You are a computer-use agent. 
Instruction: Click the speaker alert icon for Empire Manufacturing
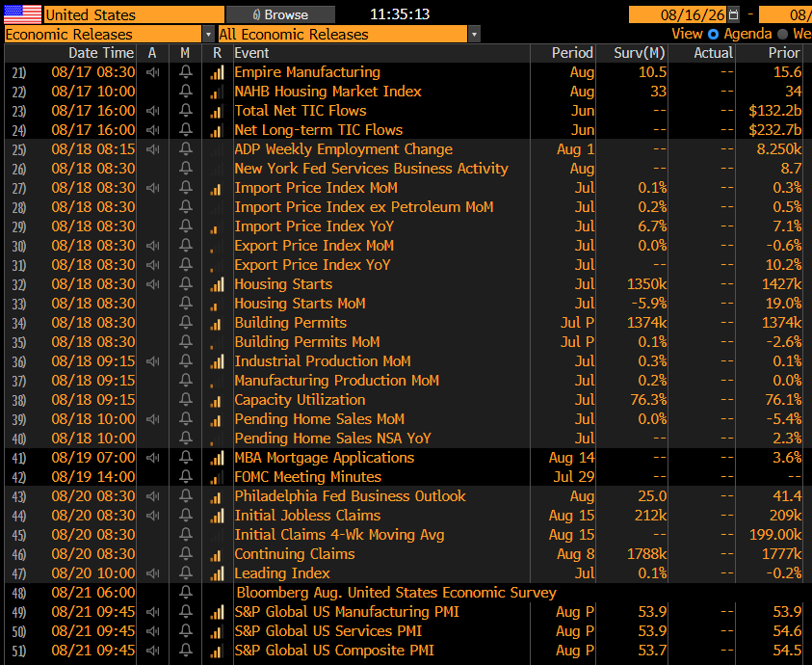point(152,72)
